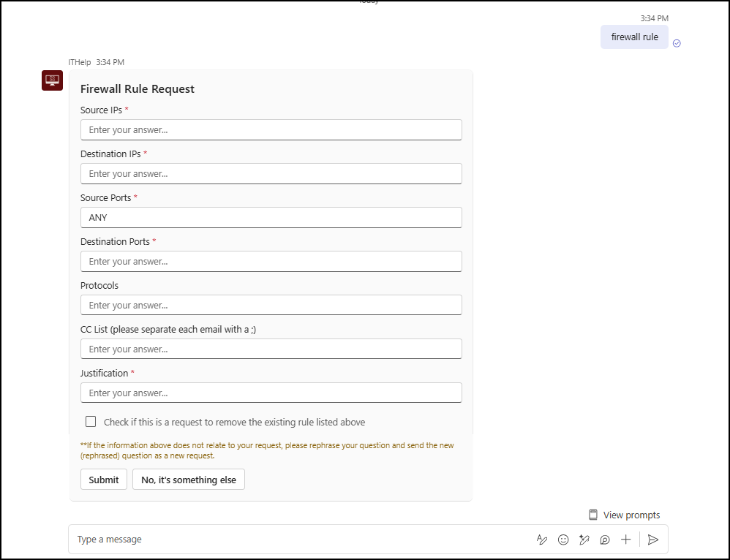Open the message extensions icon
Screen dimensions: 730x560
[604, 540]
